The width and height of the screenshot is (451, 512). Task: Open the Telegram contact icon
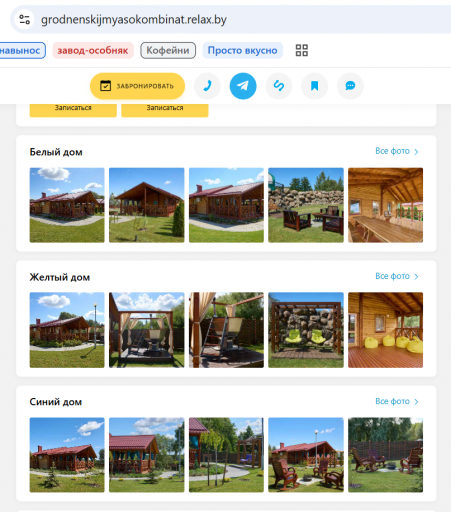click(243, 86)
